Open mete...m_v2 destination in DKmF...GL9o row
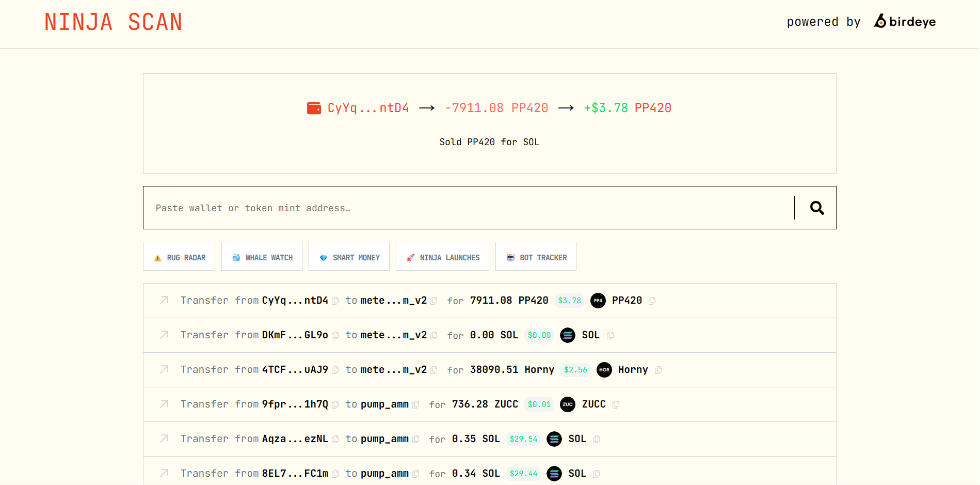980x485 pixels. [x=394, y=335]
